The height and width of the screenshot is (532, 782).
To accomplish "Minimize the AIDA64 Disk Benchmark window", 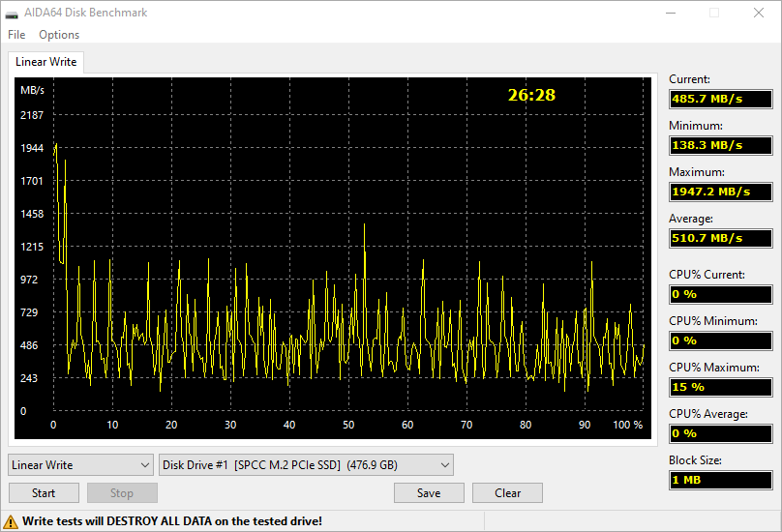I will (x=671, y=13).
